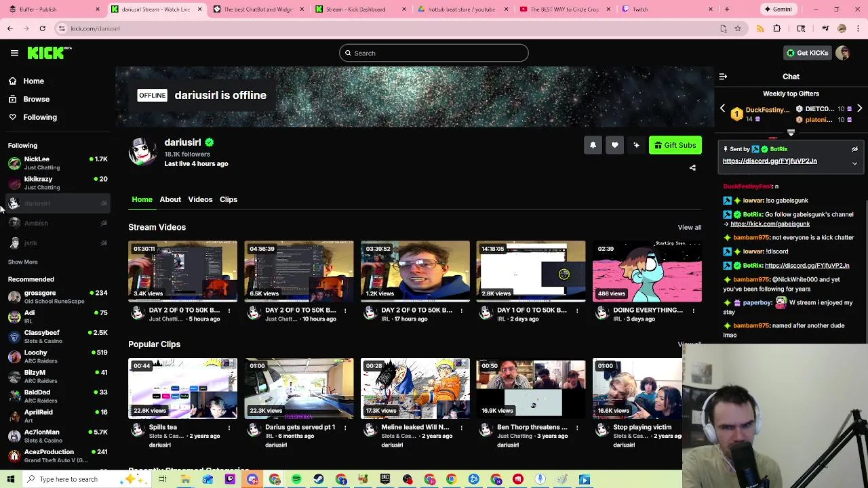Open browser extensions puzzle icon
868x488 pixels.
tap(777, 28)
